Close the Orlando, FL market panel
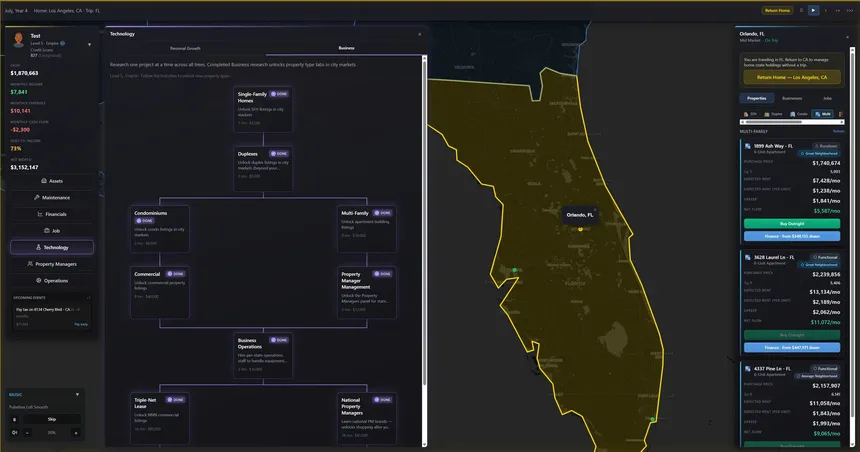Image resolution: width=860 pixels, height=452 pixels. pos(847,37)
